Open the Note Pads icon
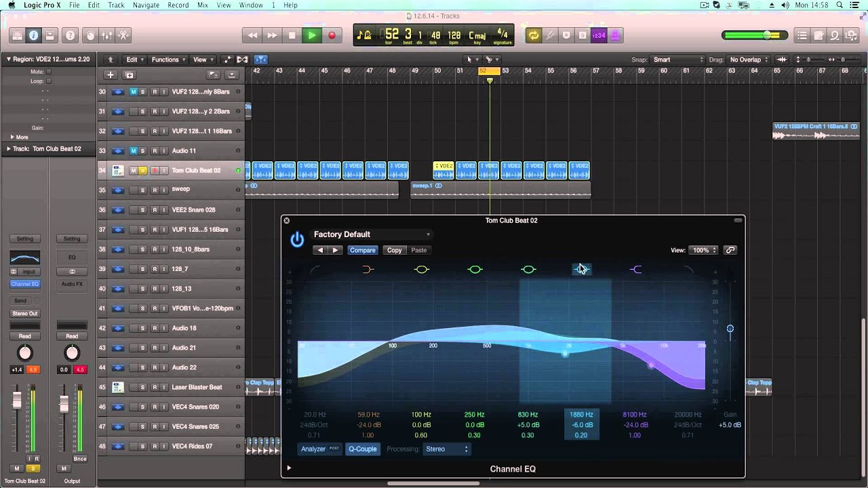Screen dimensions: 868x488 tap(818, 35)
